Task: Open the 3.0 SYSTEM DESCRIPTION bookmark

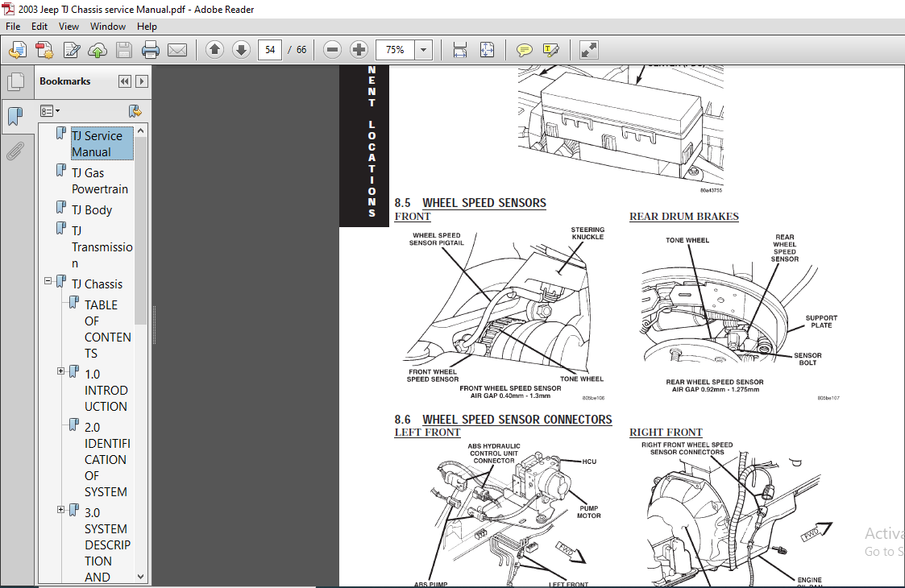Action: tap(107, 545)
